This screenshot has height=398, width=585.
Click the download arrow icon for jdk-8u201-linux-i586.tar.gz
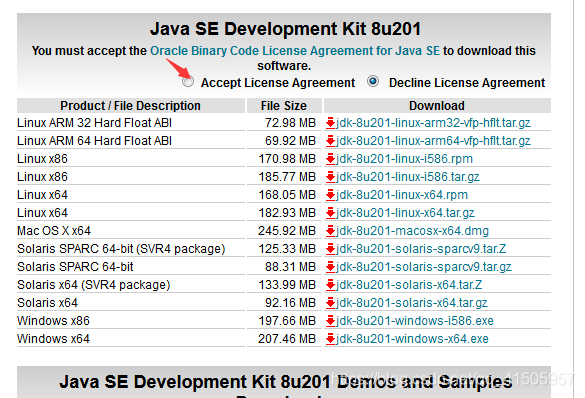tap(330, 177)
